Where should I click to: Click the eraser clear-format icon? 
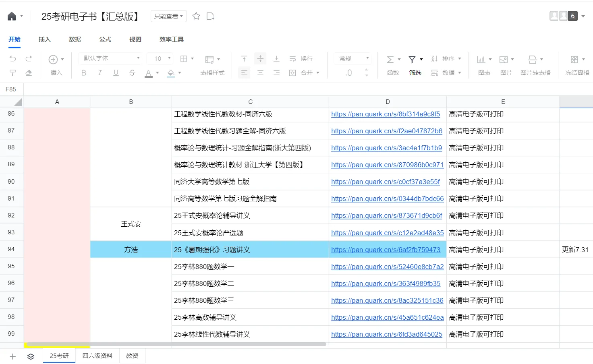pos(29,73)
